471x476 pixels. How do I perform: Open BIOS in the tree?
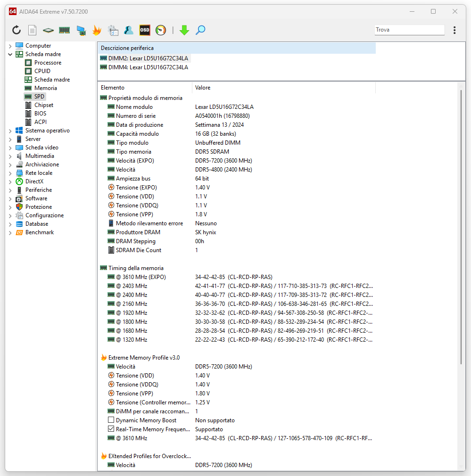40,114
